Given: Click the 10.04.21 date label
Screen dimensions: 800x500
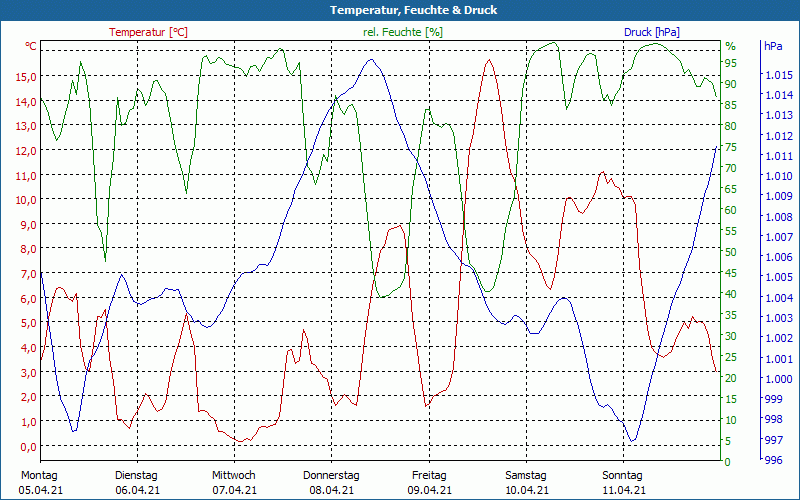Looking at the screenshot, I should (526, 490).
